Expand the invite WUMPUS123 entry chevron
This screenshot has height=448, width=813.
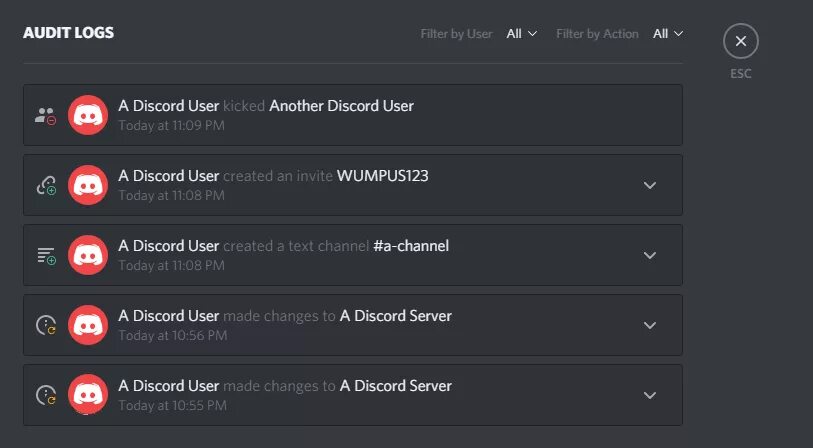650,185
